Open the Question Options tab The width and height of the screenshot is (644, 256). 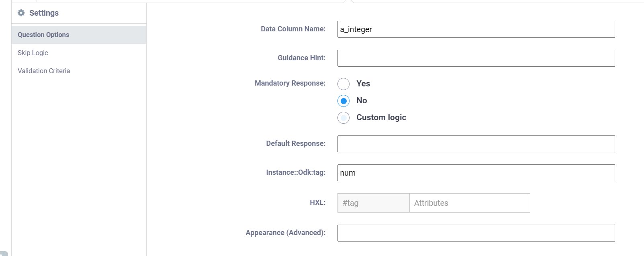pos(43,35)
